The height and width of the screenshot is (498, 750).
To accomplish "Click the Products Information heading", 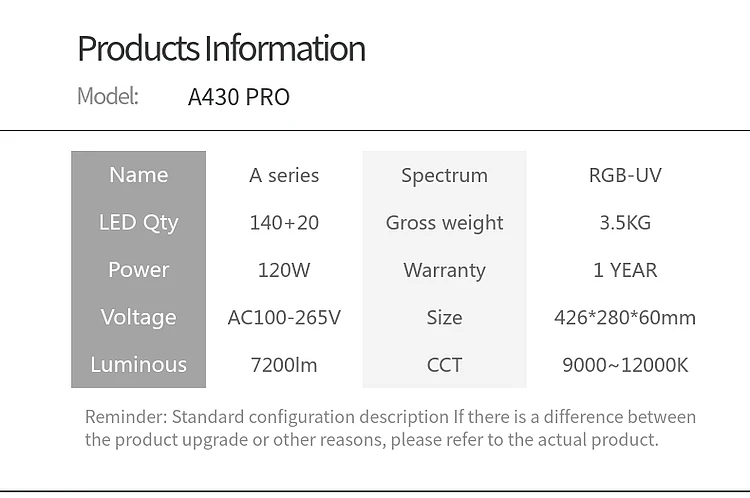I will (x=221, y=48).
